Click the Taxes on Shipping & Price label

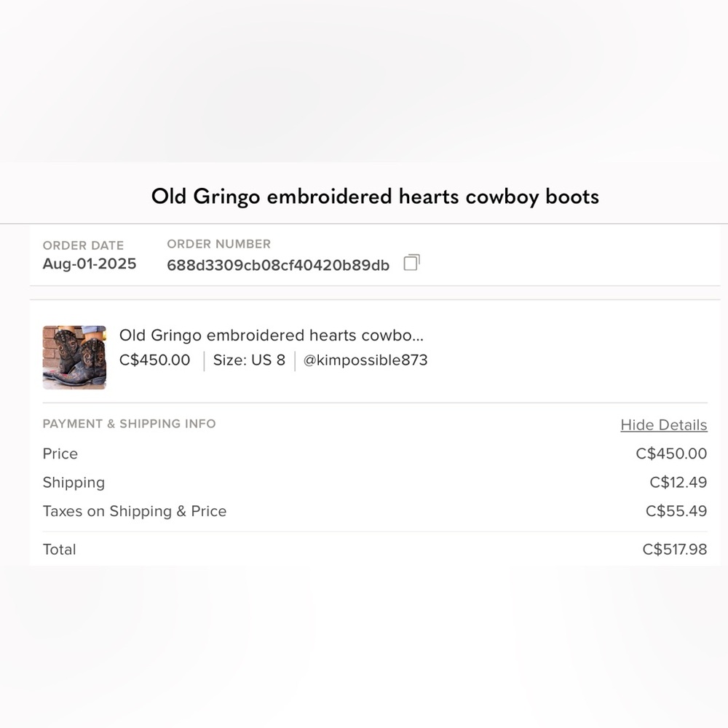[x=135, y=511]
